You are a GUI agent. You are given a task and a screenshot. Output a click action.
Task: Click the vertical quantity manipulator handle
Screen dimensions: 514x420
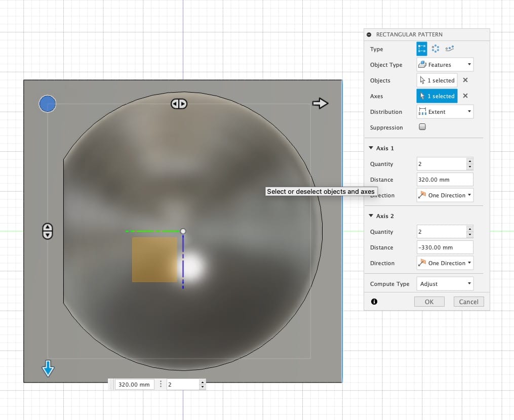coord(48,231)
